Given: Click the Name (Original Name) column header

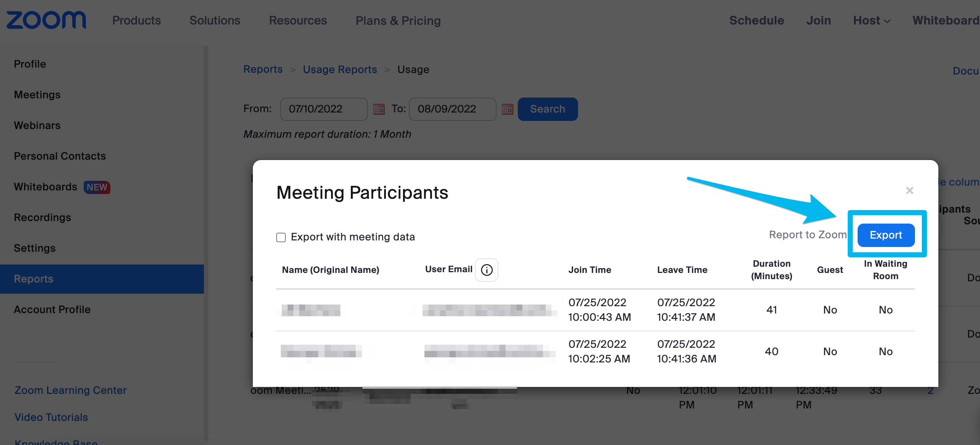Looking at the screenshot, I should pyautogui.click(x=330, y=270).
